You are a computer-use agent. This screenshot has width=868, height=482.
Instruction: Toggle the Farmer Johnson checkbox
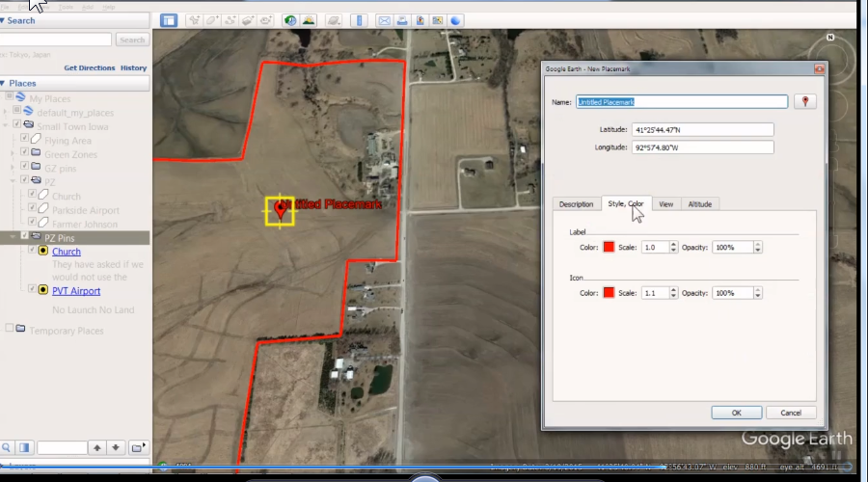pyautogui.click(x=32, y=222)
